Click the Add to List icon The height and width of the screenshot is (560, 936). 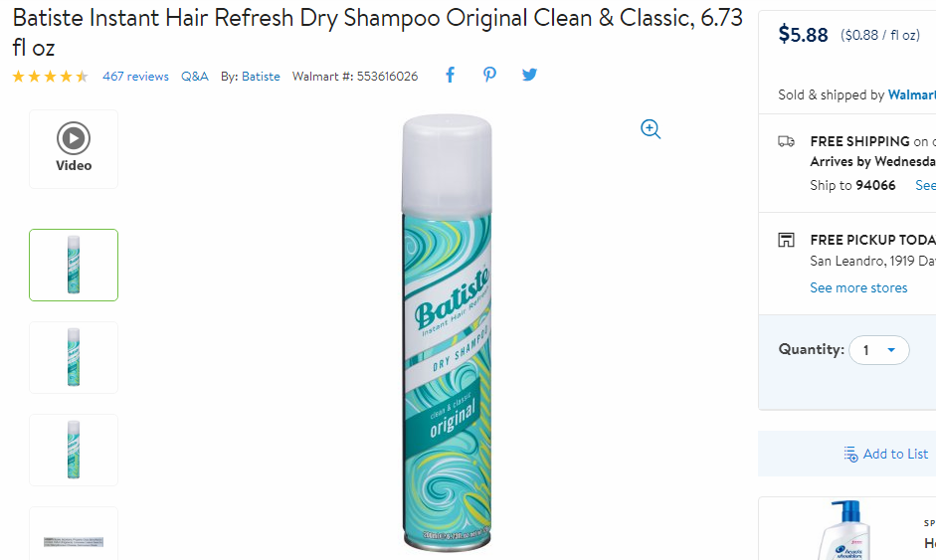[850, 454]
